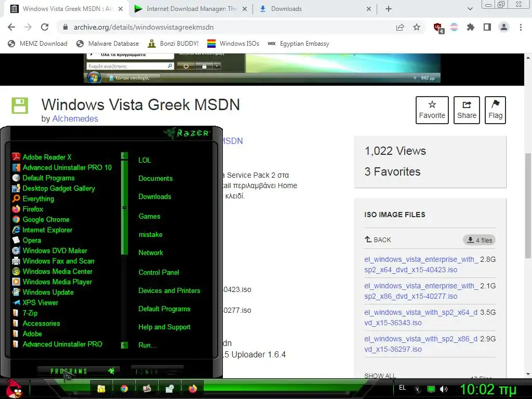Launch Everything search program
Viewport: 532px width, 399px height.
[33, 199]
